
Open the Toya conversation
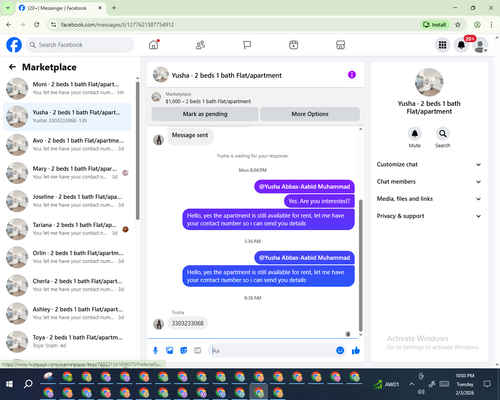(67, 341)
